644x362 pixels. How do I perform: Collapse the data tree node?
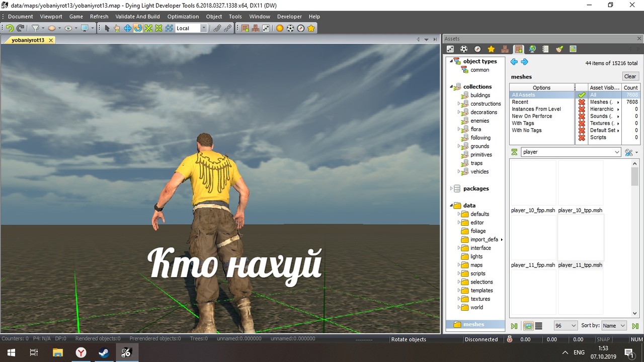click(451, 205)
